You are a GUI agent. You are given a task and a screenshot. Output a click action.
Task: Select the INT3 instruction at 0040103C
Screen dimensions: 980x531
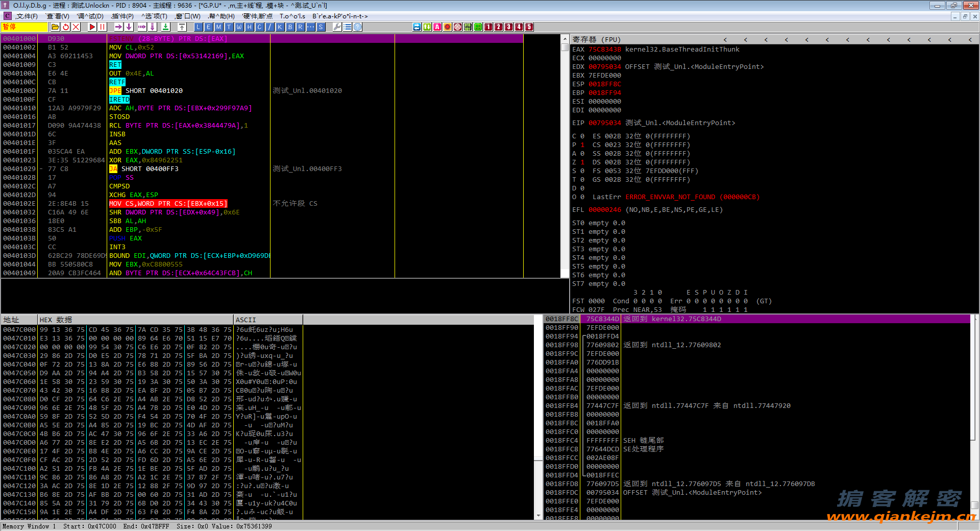coord(117,247)
